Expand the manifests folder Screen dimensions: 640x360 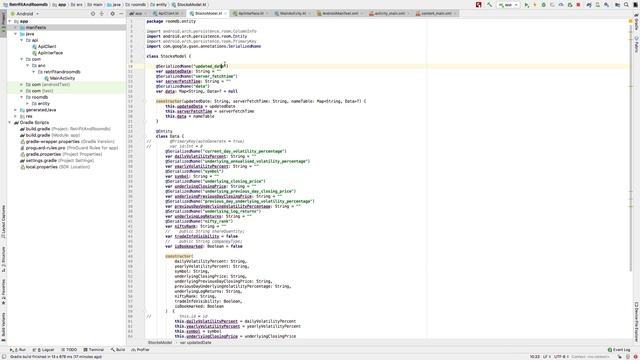click(16, 27)
